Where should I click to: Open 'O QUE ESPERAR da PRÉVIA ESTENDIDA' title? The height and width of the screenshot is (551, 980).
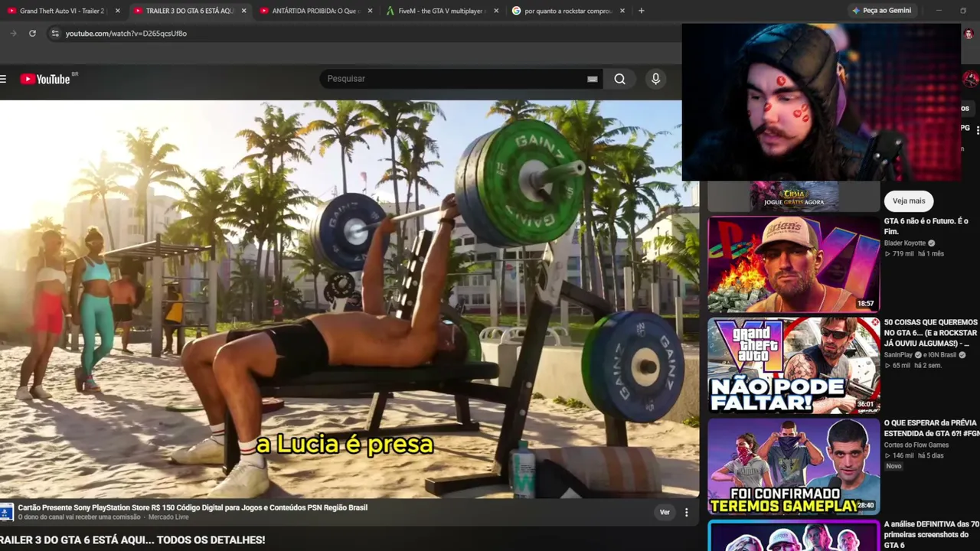931,428
